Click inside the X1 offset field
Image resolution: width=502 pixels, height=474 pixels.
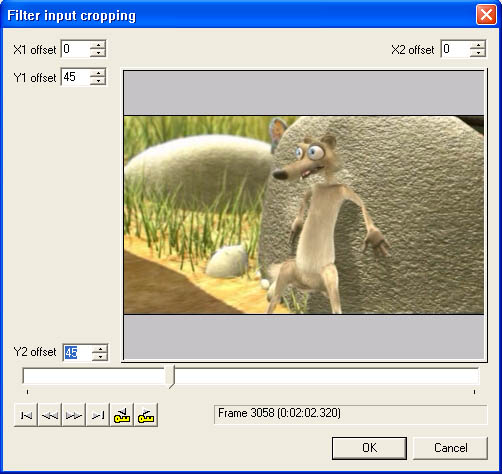click(x=76, y=49)
